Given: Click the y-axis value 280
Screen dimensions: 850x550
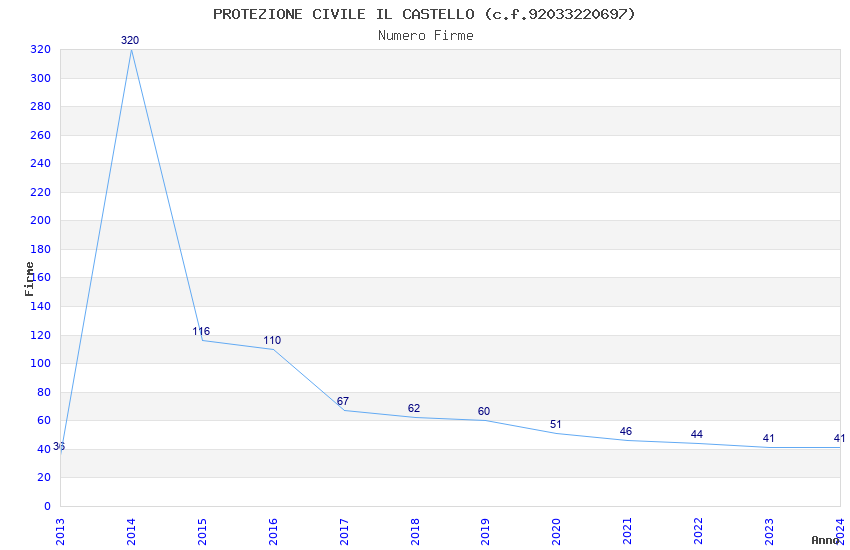Looking at the screenshot, I should (41, 107).
